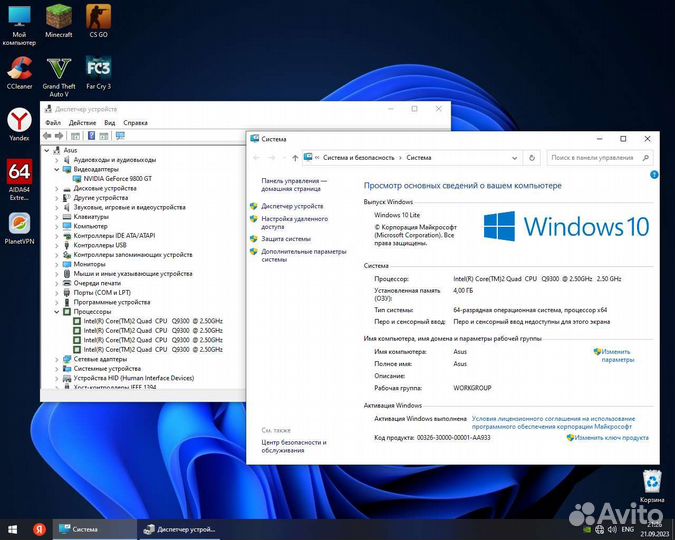This screenshot has height=540, width=675.
Task: Select Контроллеры IDE ATA/ATAPI item
Action: click(x=114, y=236)
